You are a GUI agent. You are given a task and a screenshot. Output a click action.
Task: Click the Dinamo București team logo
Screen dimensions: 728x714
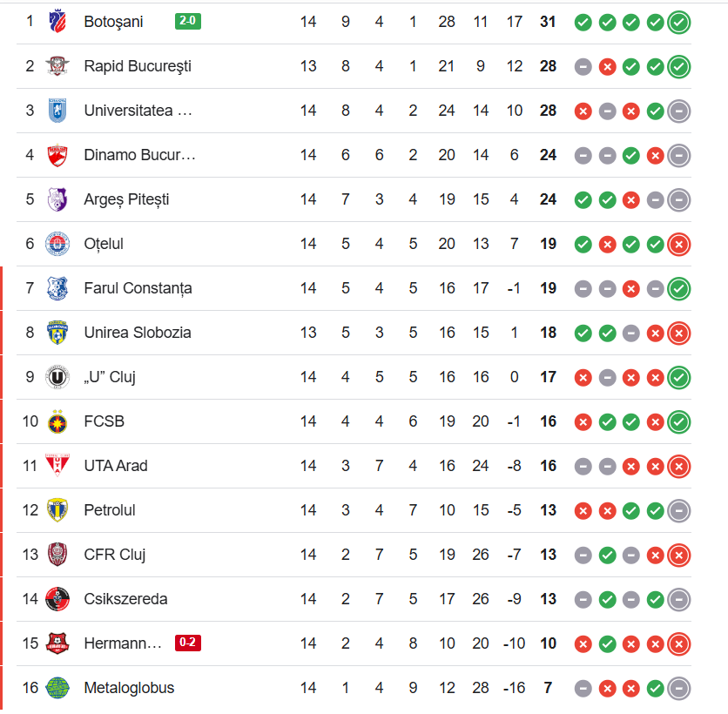pyautogui.click(x=58, y=155)
